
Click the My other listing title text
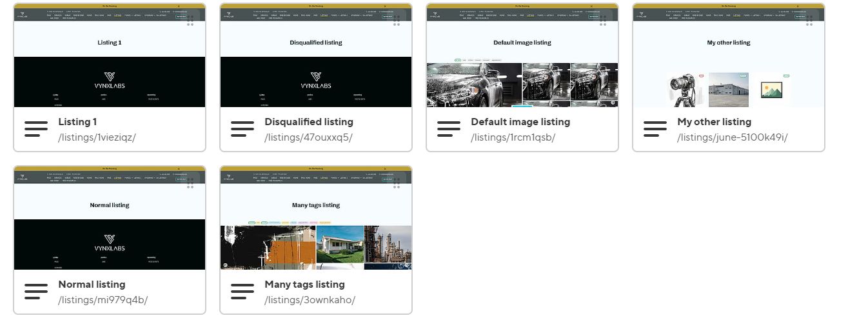pyautogui.click(x=714, y=122)
